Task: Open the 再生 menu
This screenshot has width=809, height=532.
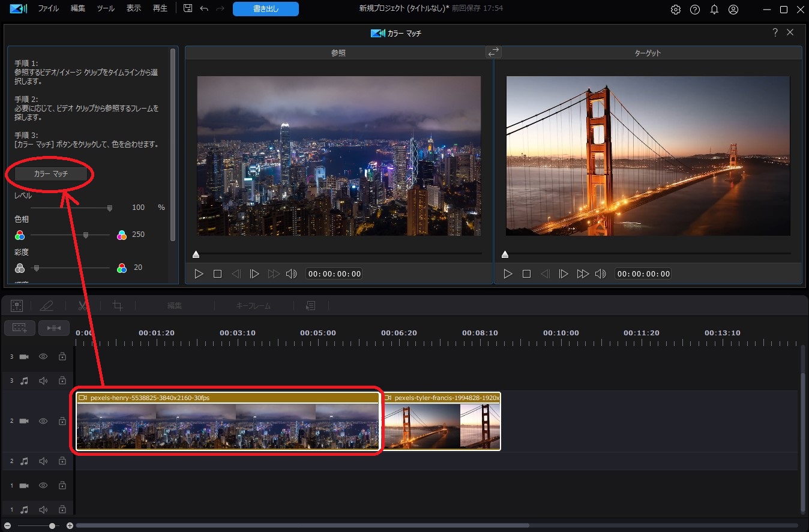Action: click(159, 9)
